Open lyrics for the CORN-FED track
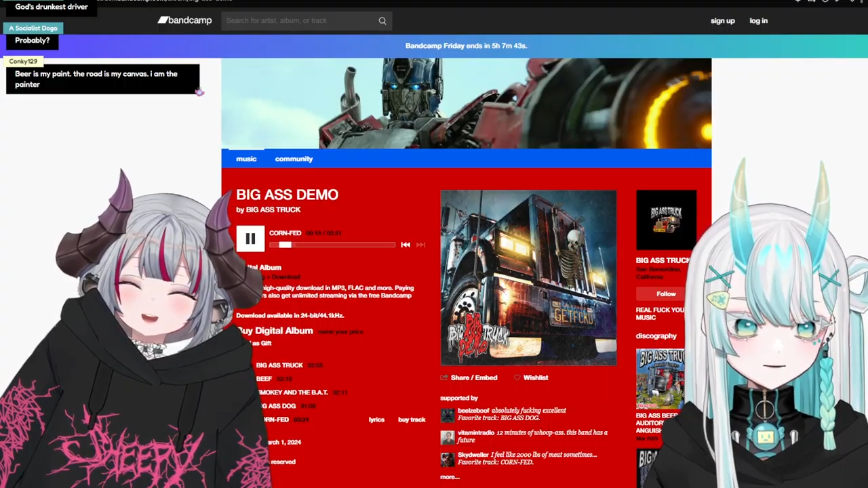The image size is (868, 488). (x=376, y=420)
